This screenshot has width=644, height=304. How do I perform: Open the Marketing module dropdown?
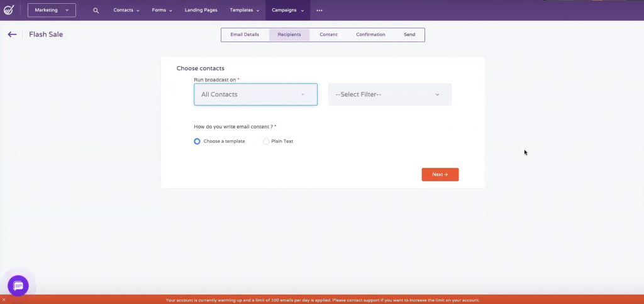[x=52, y=10]
